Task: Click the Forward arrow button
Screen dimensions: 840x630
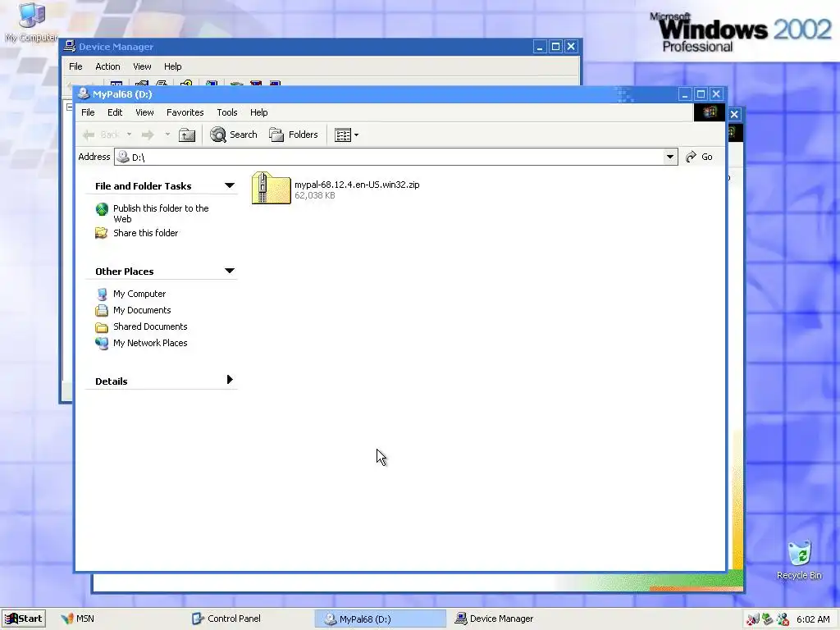Action: pos(148,135)
